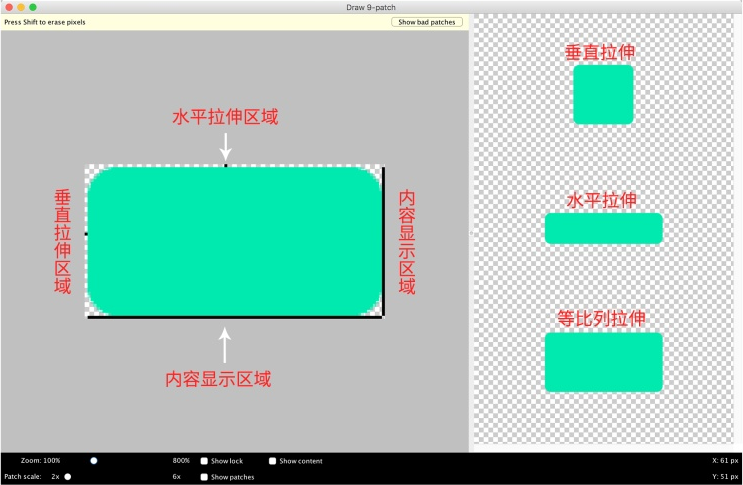Click the black content line along bottom edge
The image size is (743, 485).
pyautogui.click(x=235, y=317)
